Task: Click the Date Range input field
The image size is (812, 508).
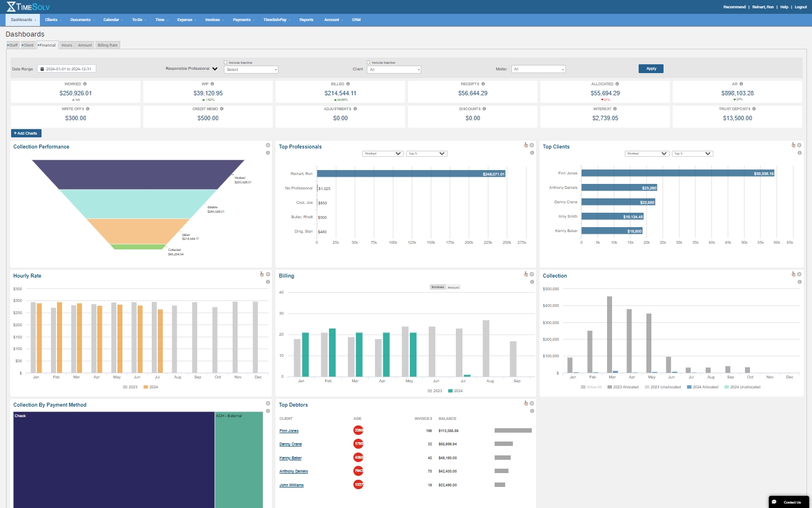Action: tap(66, 69)
